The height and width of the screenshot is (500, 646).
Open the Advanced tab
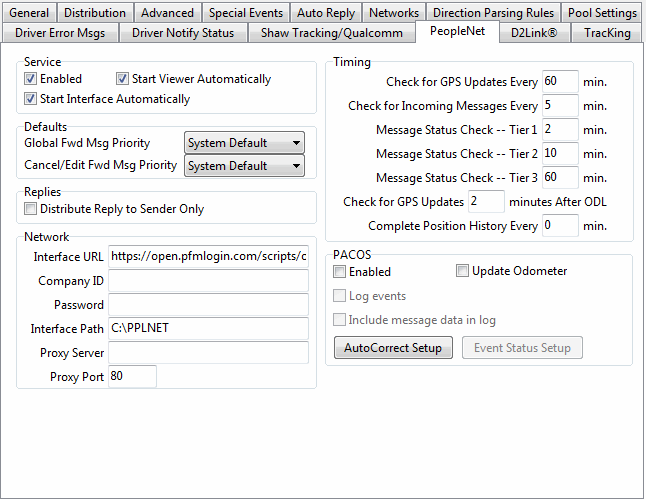click(167, 13)
